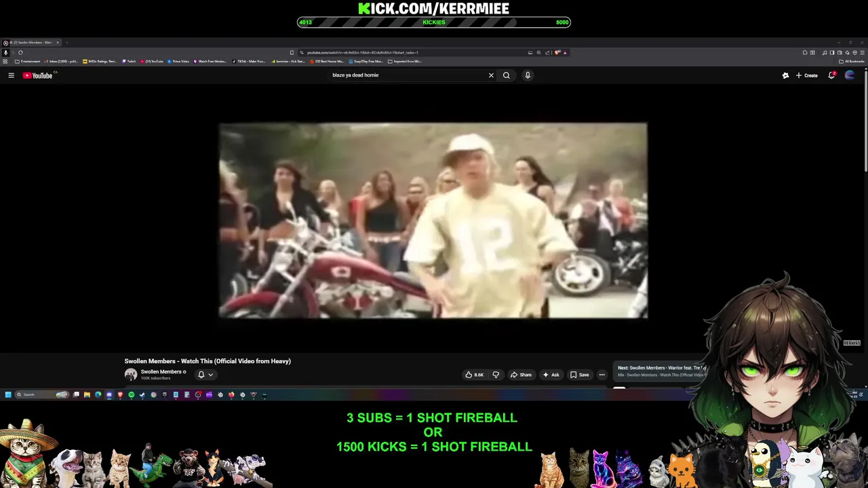
Task: Expand subscription options chevron beside bell
Action: 210,374
